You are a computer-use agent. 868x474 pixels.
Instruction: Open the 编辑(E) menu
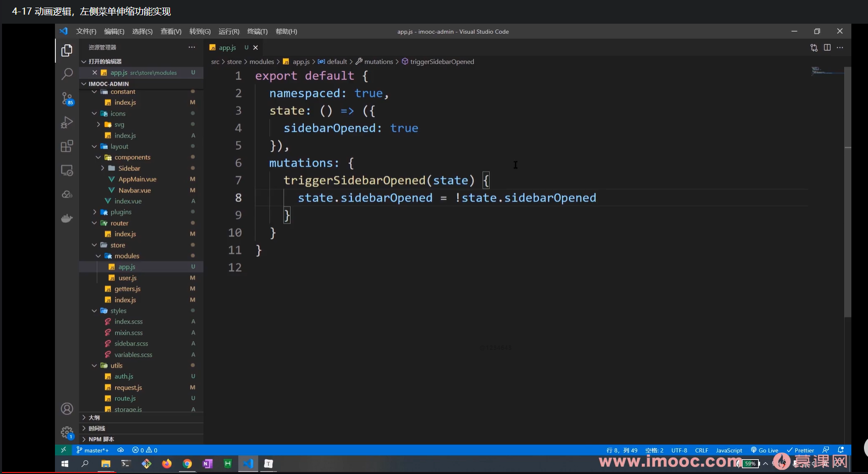(x=114, y=31)
